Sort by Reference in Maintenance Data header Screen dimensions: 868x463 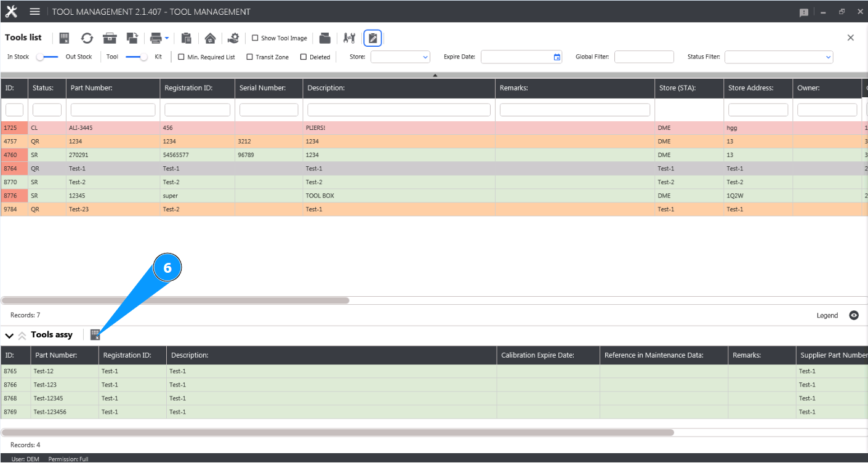[664, 355]
